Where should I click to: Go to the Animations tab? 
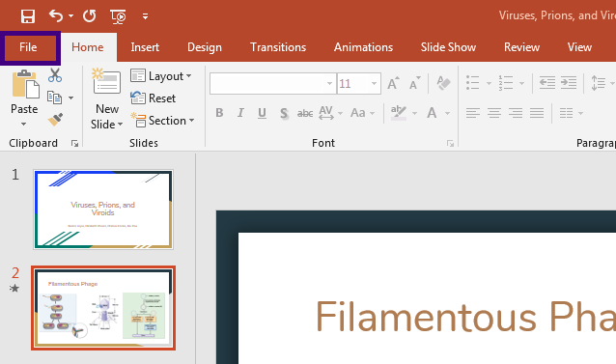pyautogui.click(x=363, y=47)
